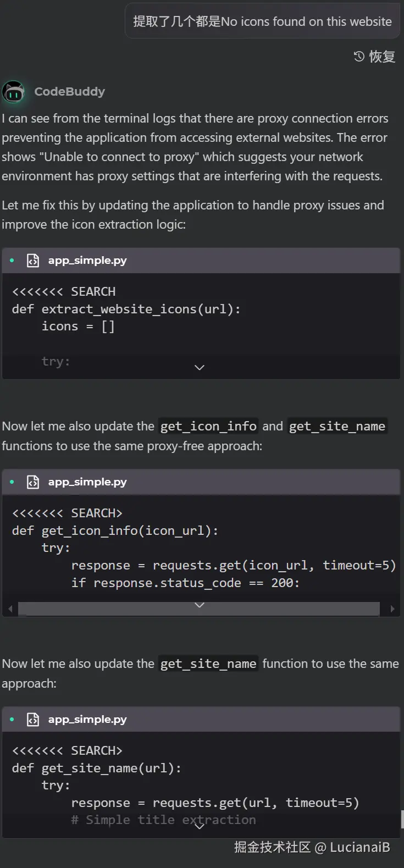This screenshot has height=868, width=404.
Task: Click scroll-left arrow in get_icon_info code block
Action: 10,609
